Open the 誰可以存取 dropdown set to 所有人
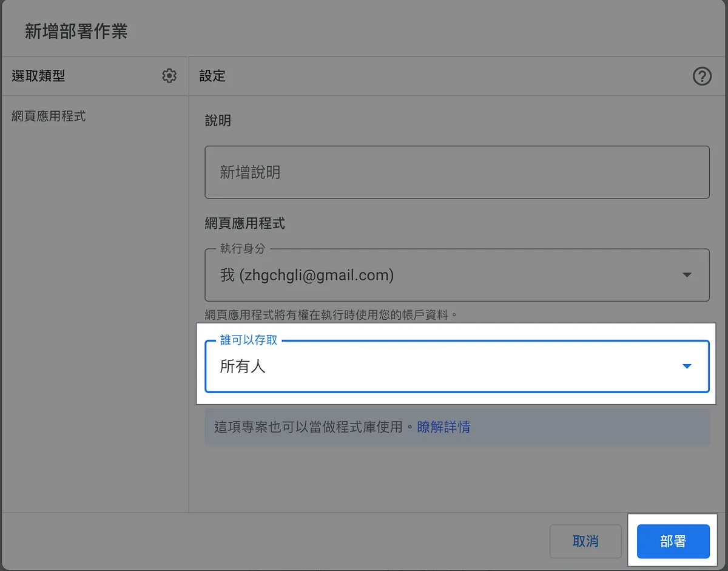This screenshot has width=728, height=571. coord(449,367)
